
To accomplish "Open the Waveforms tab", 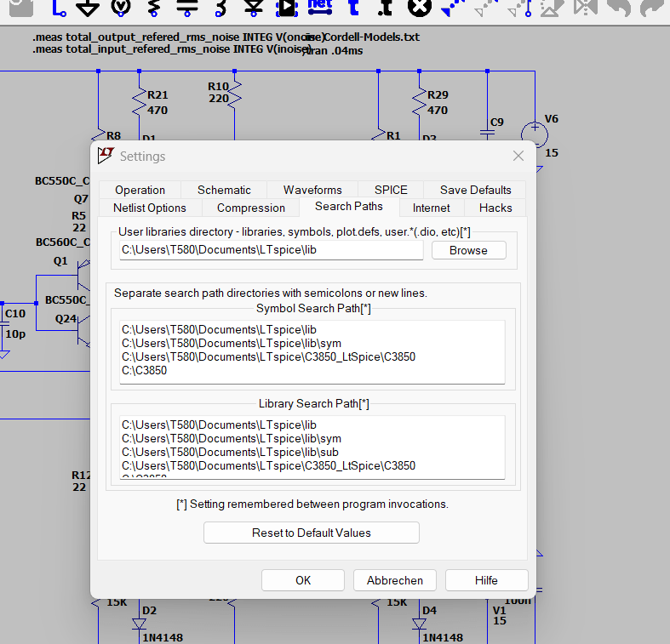I will pos(312,190).
